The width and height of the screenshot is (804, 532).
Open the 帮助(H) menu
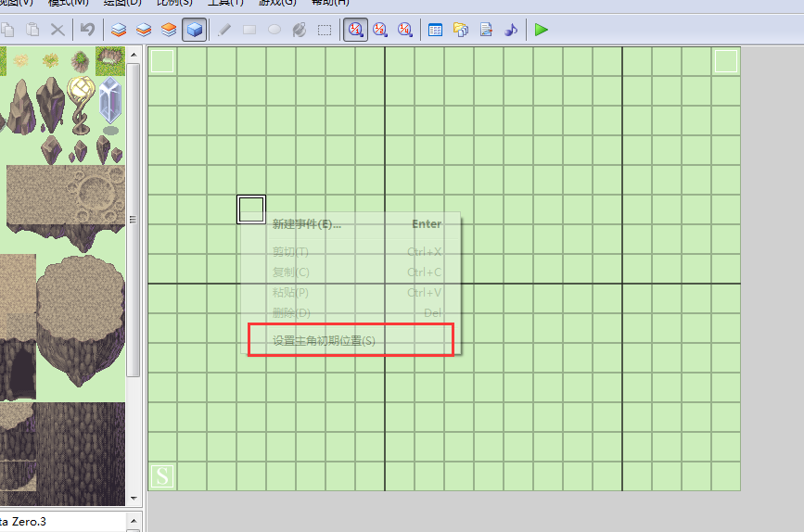click(330, 3)
